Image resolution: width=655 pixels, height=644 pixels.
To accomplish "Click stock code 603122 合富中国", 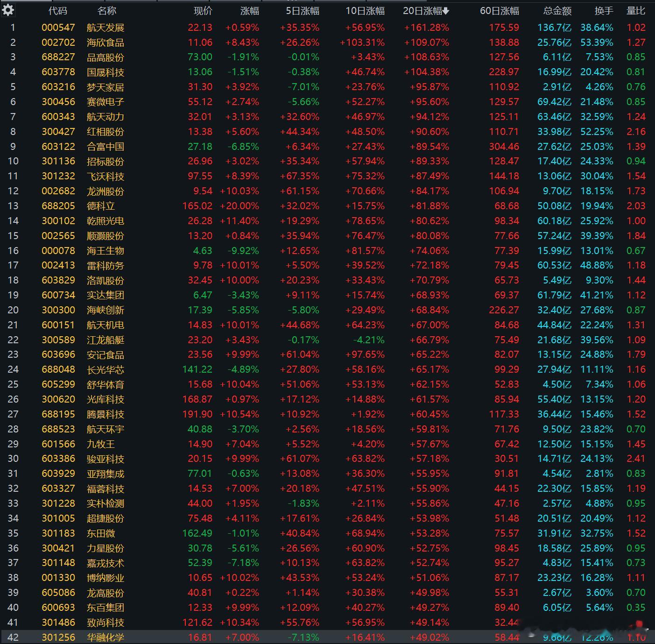I will tap(58, 147).
